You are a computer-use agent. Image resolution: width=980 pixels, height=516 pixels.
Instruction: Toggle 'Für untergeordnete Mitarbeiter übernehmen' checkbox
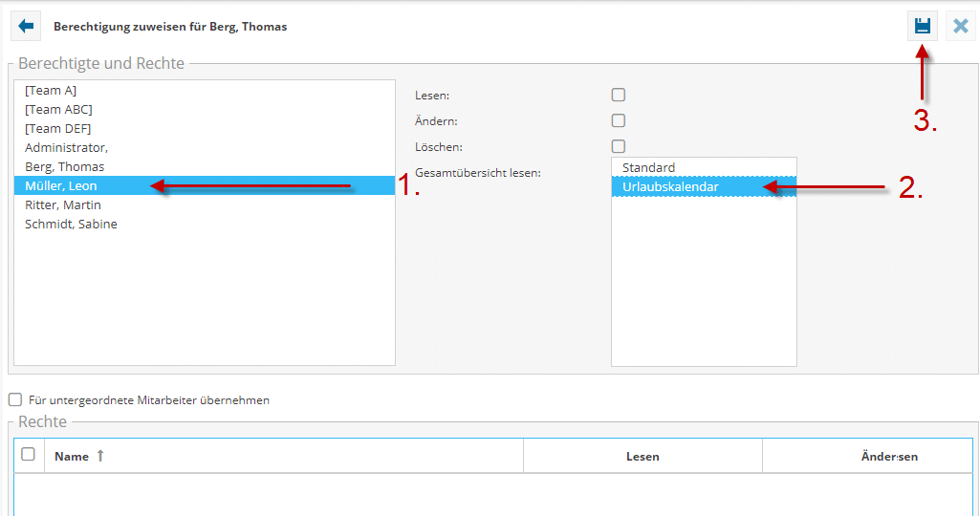[x=14, y=400]
